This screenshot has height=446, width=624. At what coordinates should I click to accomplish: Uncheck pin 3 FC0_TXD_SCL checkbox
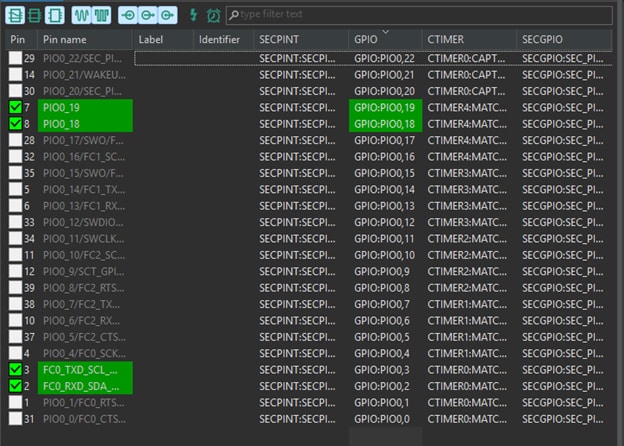[x=16, y=370]
